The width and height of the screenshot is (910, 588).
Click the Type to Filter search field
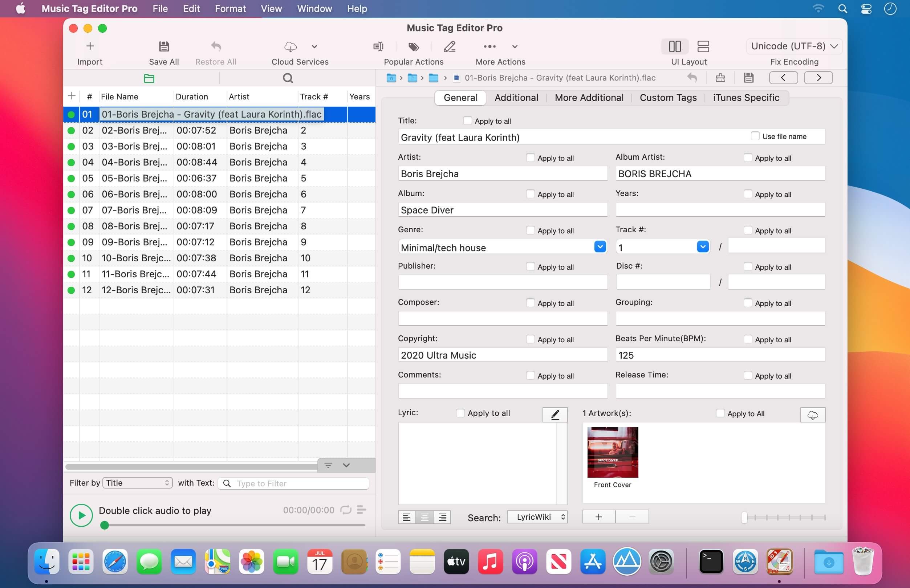click(293, 483)
